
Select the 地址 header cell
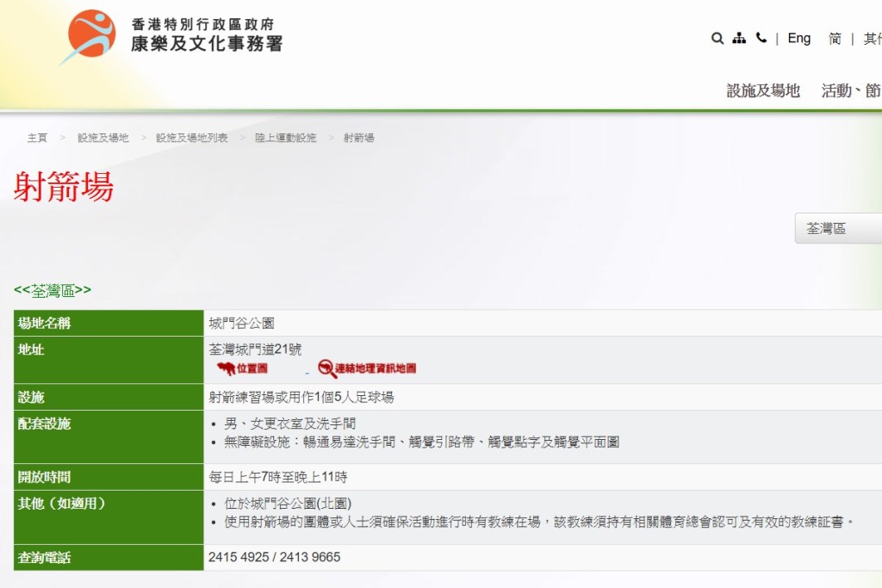point(109,361)
